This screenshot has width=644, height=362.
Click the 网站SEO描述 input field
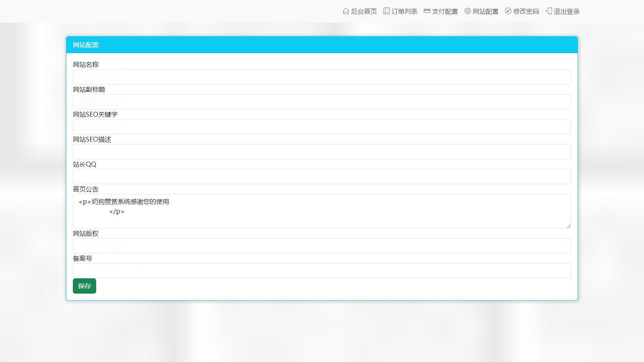click(322, 152)
